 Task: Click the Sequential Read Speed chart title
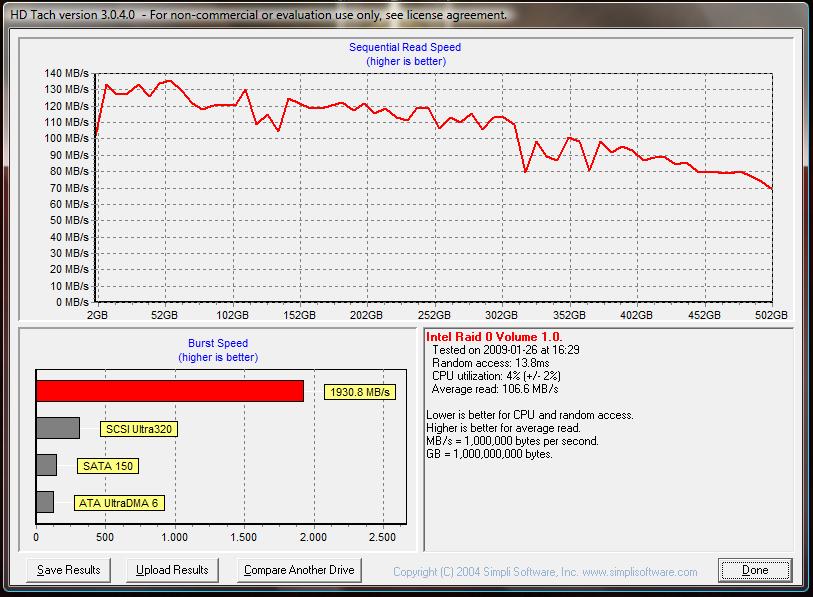[405, 47]
